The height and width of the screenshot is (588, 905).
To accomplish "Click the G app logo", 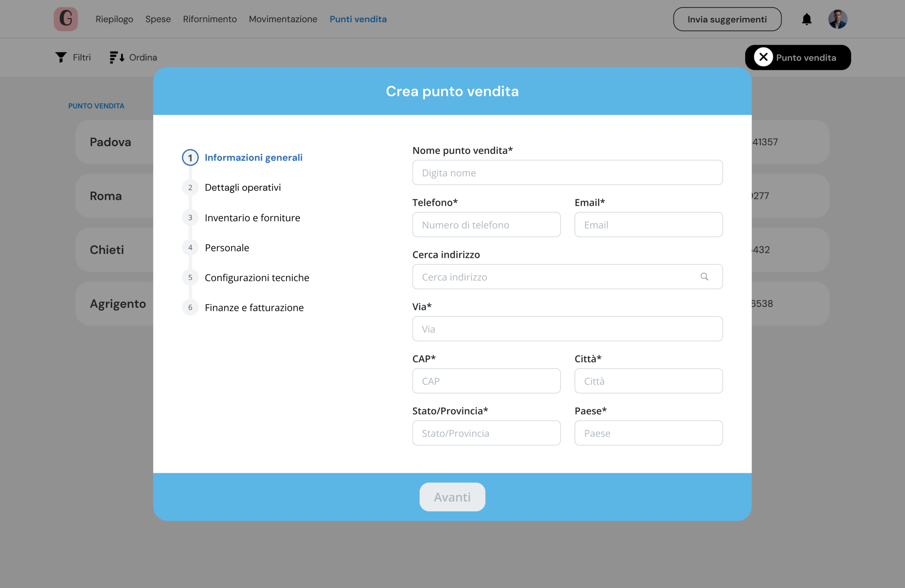I will tap(66, 19).
